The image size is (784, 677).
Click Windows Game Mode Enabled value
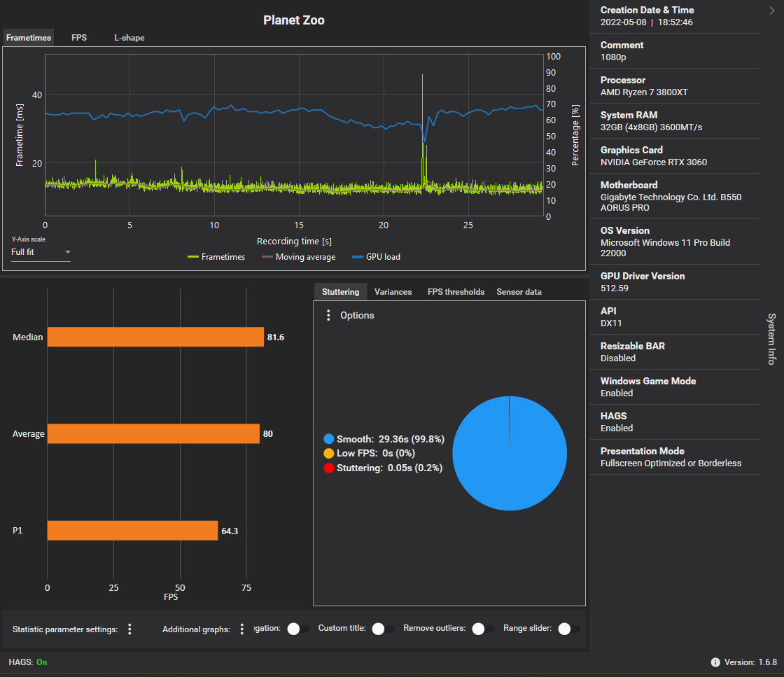click(617, 393)
